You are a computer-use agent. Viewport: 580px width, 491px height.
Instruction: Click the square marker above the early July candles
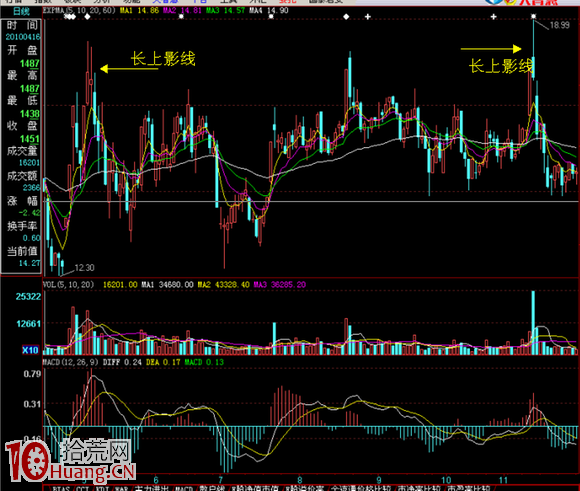pyautogui.click(x=271, y=17)
